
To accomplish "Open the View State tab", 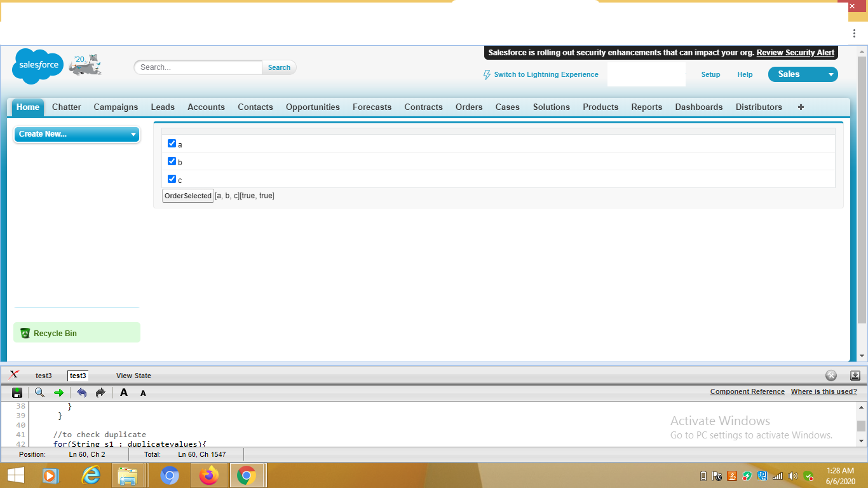I will (133, 376).
